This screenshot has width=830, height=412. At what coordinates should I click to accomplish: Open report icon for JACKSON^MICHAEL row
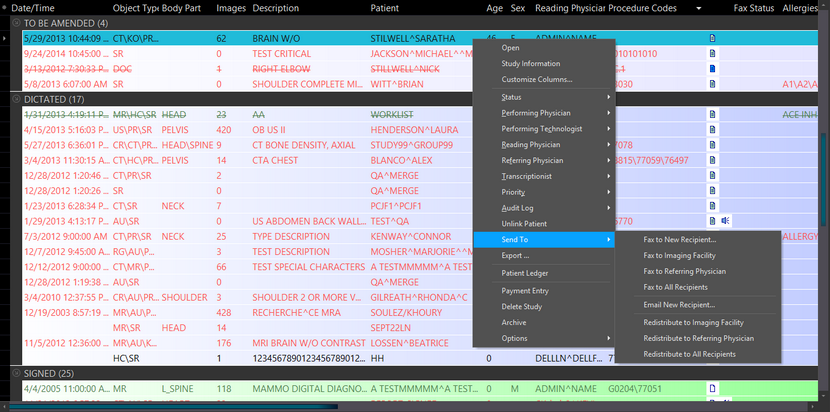click(713, 54)
